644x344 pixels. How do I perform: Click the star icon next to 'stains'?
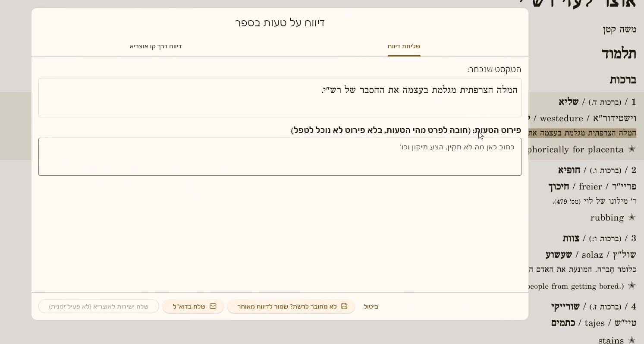click(631, 341)
